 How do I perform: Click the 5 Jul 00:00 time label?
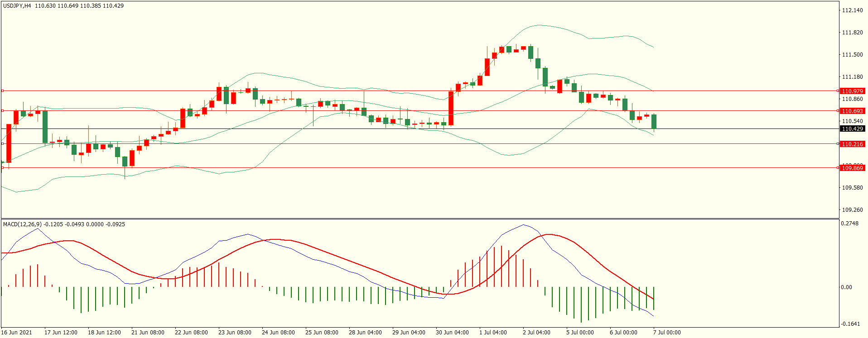(580, 333)
